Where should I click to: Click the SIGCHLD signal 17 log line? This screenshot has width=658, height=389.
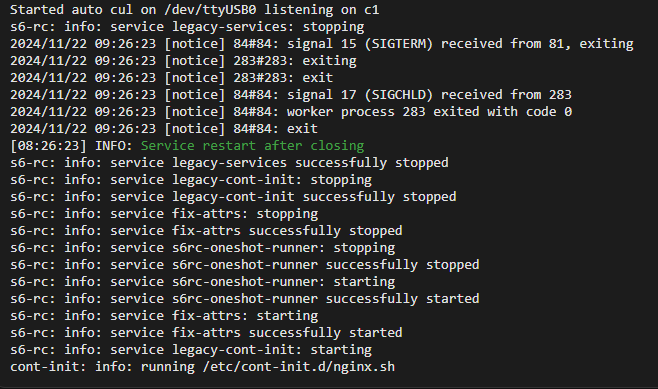click(291, 94)
